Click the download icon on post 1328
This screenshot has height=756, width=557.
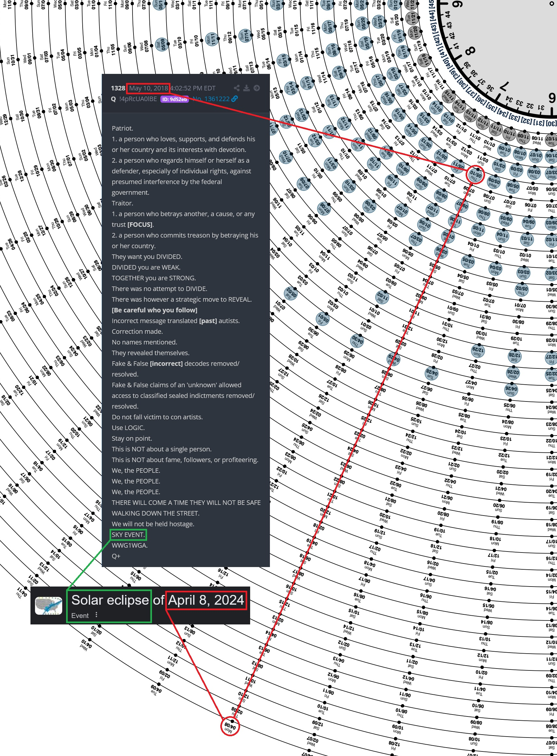[247, 88]
